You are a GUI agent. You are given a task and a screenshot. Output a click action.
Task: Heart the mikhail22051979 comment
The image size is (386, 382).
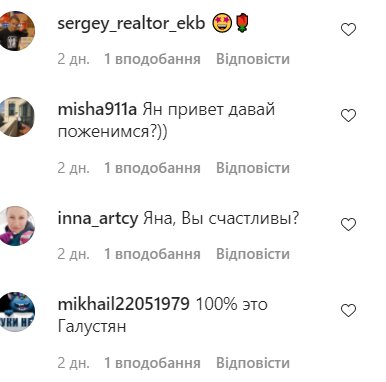pos(349,311)
